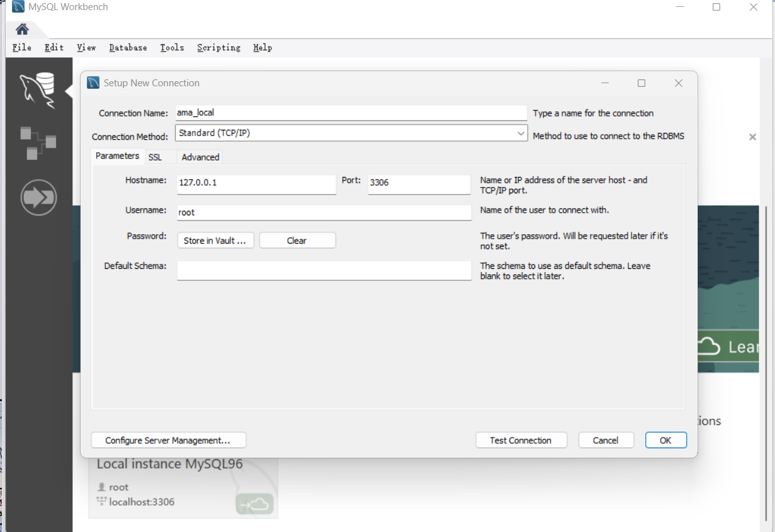This screenshot has width=775, height=532.
Task: Open the File menu
Action: click(22, 47)
